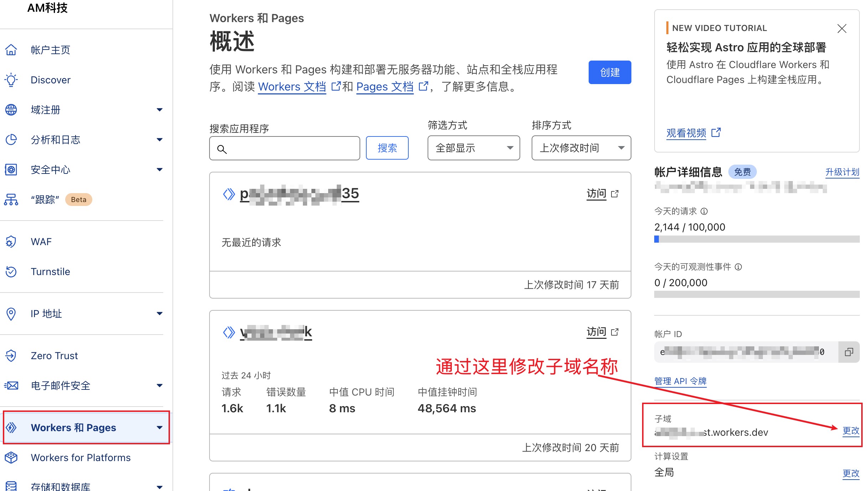Close the new video tutorial card

(x=842, y=29)
